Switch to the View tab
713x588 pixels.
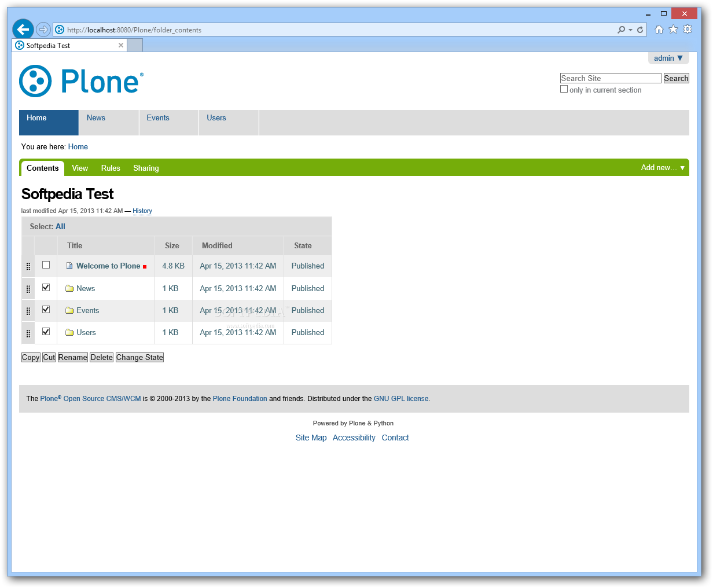pos(80,168)
